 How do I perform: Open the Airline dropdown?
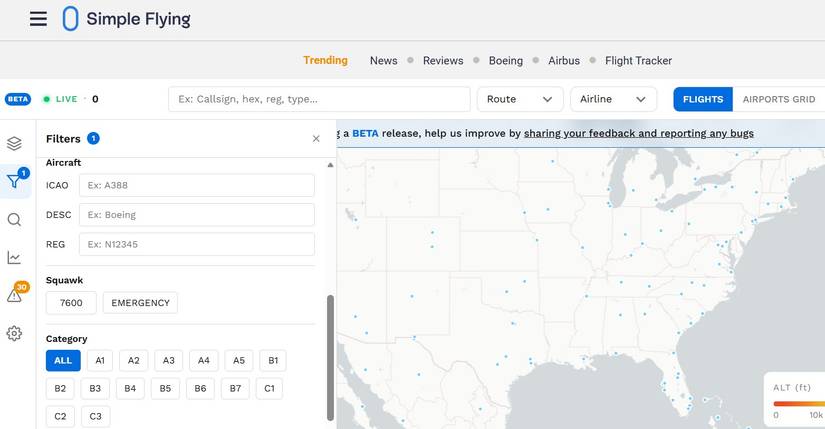click(613, 99)
